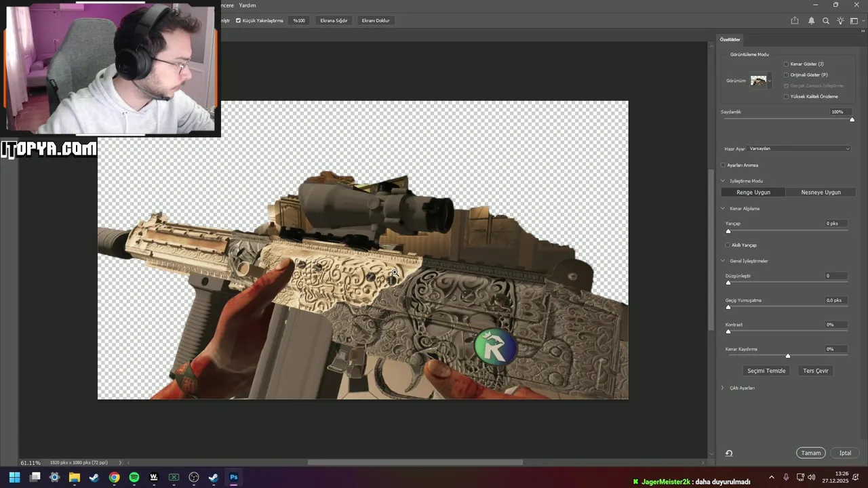Click the Windows Start button

click(x=15, y=477)
